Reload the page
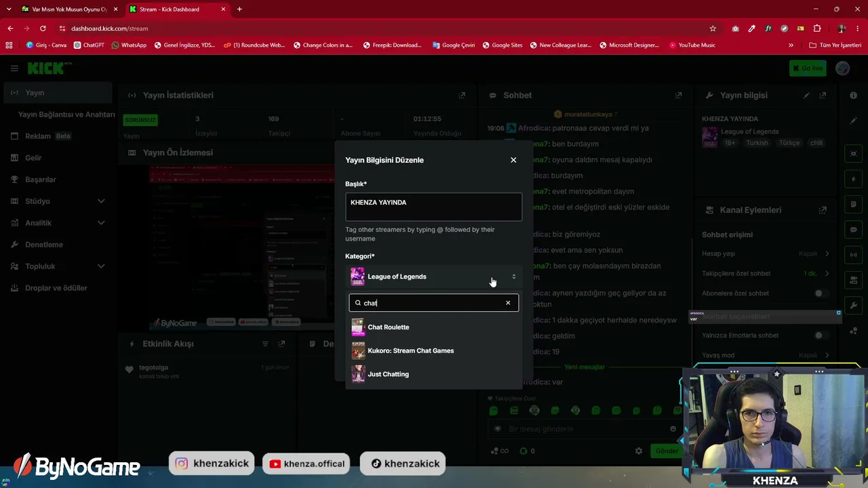This screenshot has height=488, width=868. pos(43,28)
